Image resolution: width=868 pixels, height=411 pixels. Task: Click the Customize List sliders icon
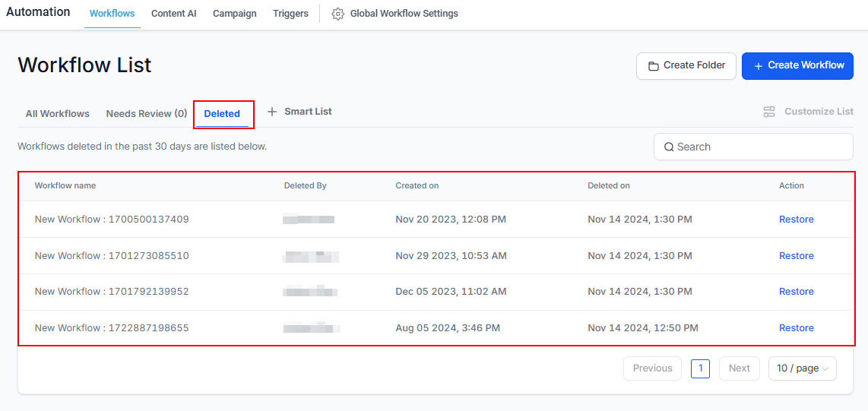click(x=769, y=112)
